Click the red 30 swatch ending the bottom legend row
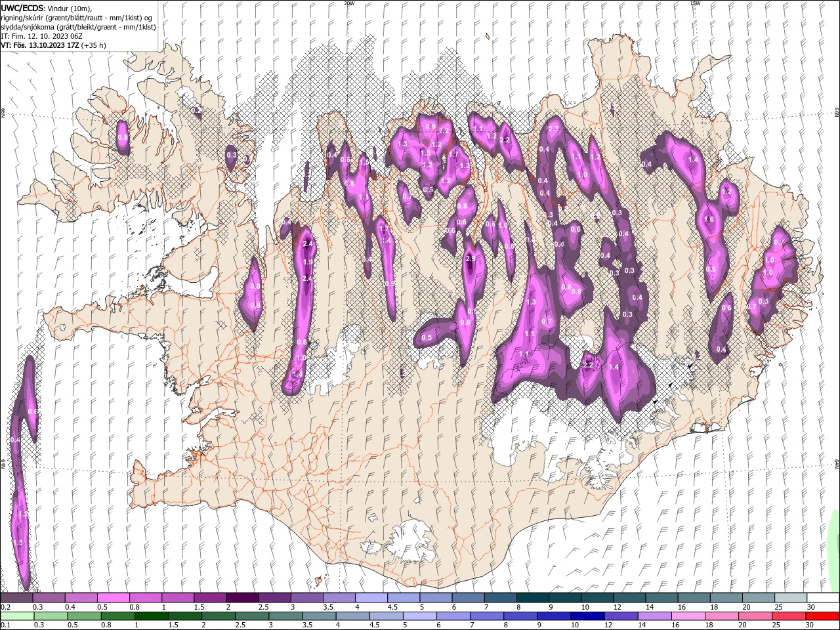Image resolution: width=840 pixels, height=630 pixels. coord(823,616)
